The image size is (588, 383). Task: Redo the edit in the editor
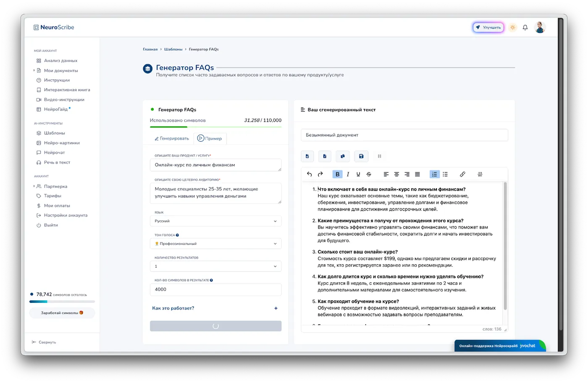pos(320,174)
